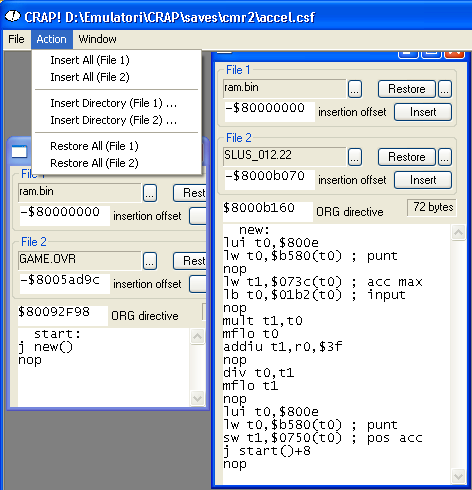Browse for File 1 in right window
472x490 pixels.
(x=355, y=89)
